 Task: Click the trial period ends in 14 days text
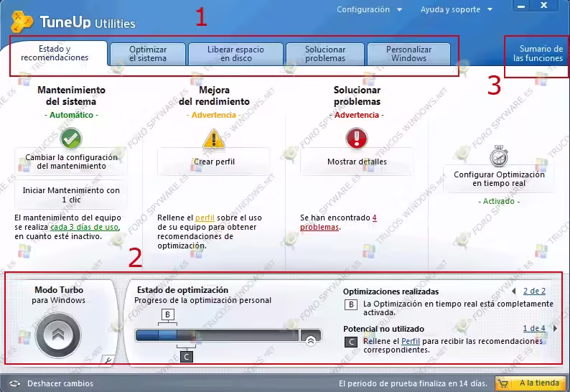tap(413, 383)
